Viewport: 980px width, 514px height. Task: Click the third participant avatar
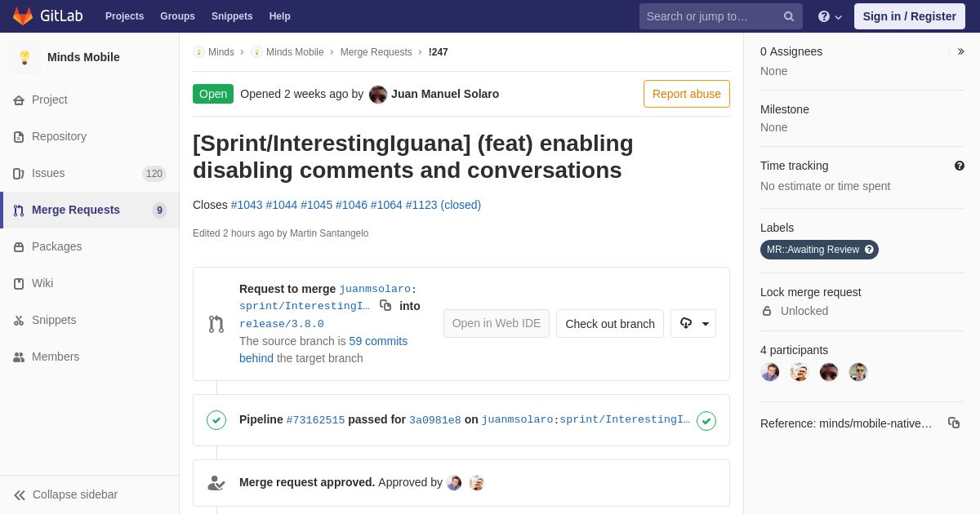pyautogui.click(x=829, y=372)
